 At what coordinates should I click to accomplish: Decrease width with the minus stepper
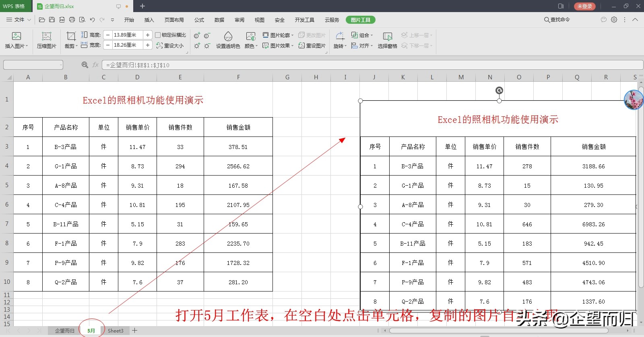(x=108, y=45)
